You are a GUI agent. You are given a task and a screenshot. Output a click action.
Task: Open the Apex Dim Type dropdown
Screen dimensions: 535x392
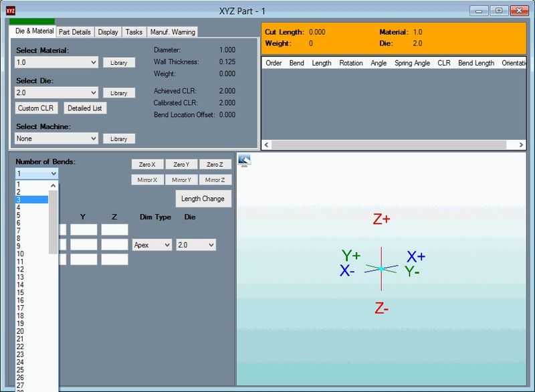pos(152,245)
